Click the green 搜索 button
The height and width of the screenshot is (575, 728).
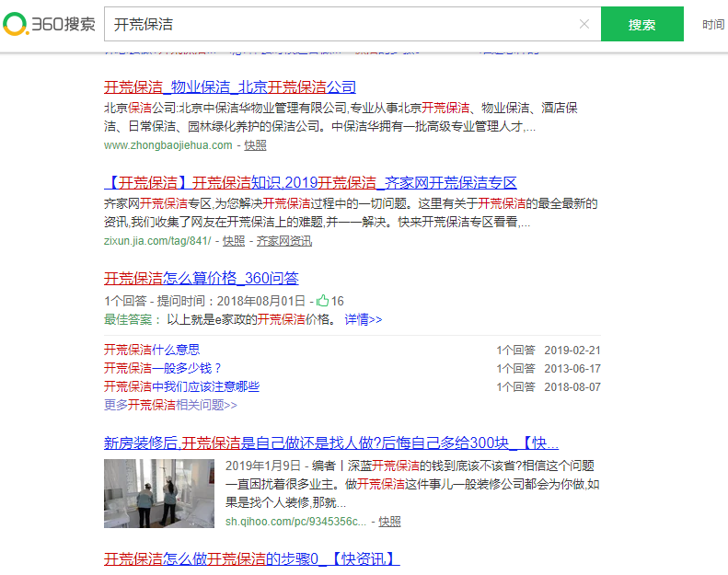(x=641, y=25)
